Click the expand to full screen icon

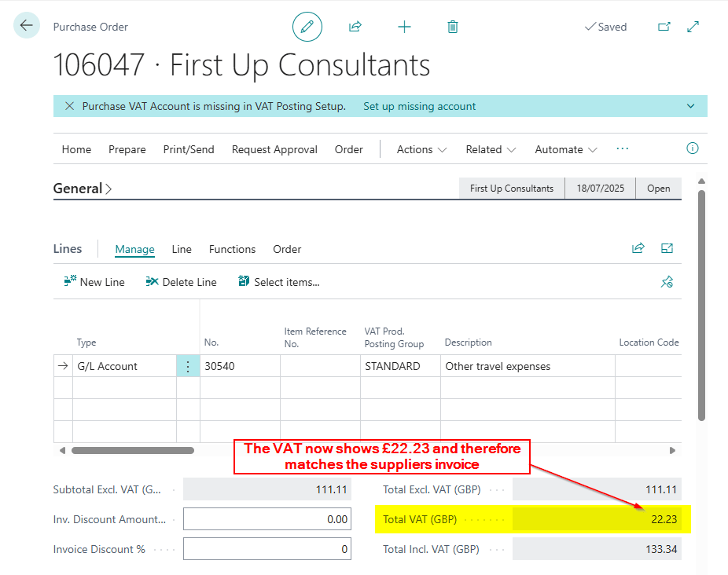tap(693, 27)
